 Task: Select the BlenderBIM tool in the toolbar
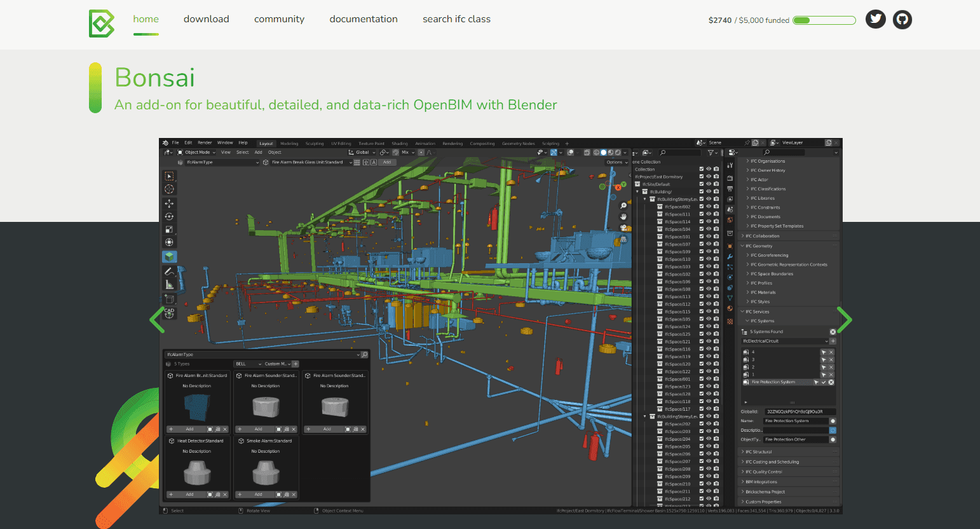click(x=170, y=256)
